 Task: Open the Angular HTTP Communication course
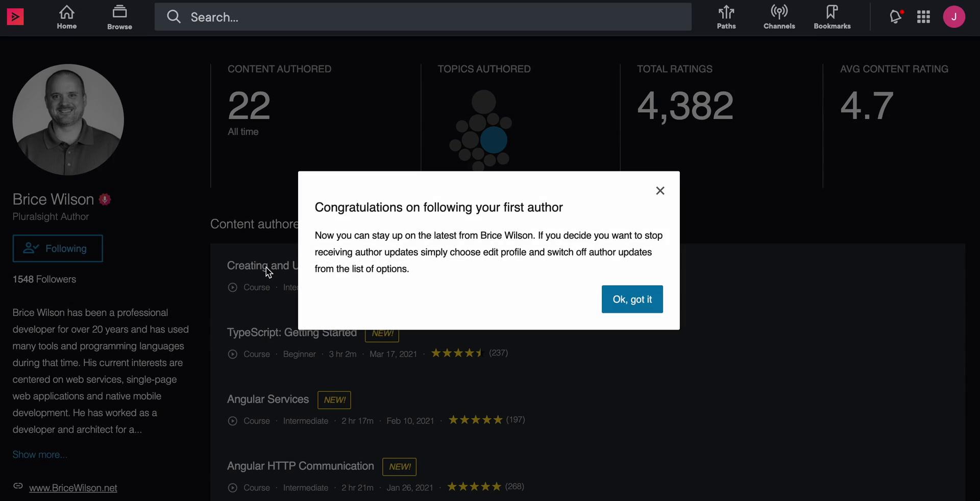[x=301, y=466]
